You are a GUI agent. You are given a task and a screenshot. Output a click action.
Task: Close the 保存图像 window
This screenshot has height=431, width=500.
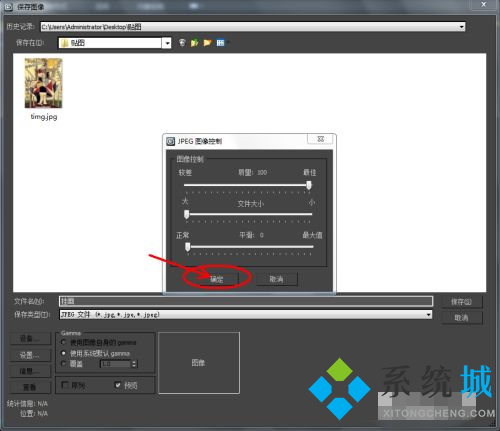tap(483, 4)
